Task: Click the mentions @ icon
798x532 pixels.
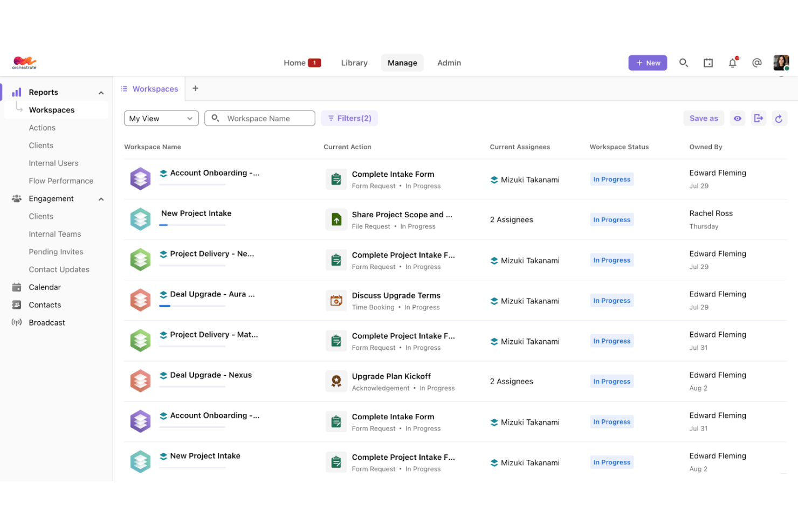Action: [x=757, y=63]
